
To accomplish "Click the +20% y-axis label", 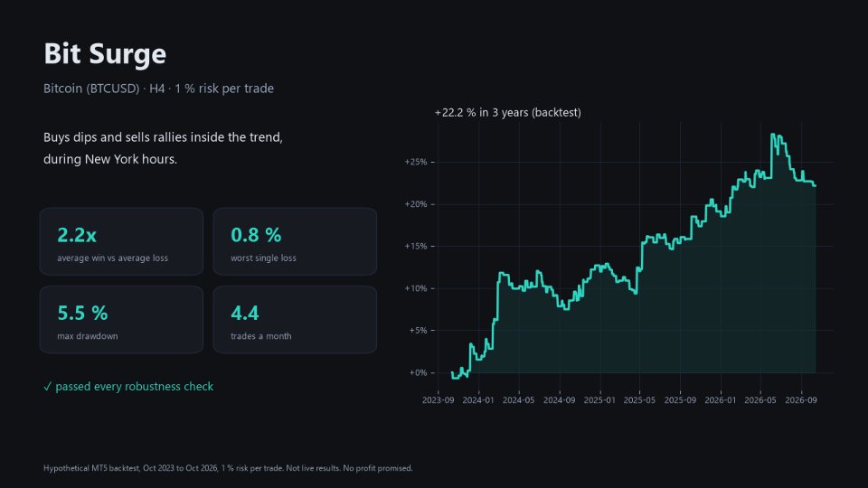I will pyautogui.click(x=416, y=204).
